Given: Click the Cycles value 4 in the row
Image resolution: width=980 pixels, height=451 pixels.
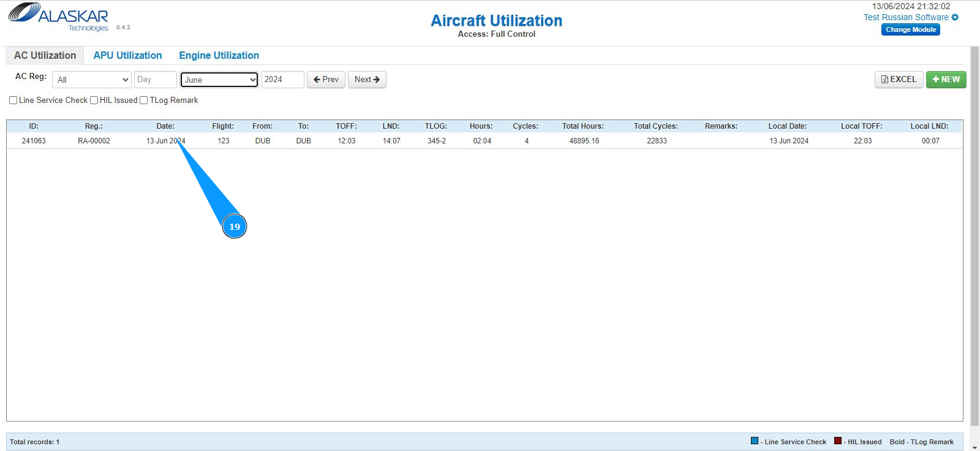Looking at the screenshot, I should tap(527, 141).
